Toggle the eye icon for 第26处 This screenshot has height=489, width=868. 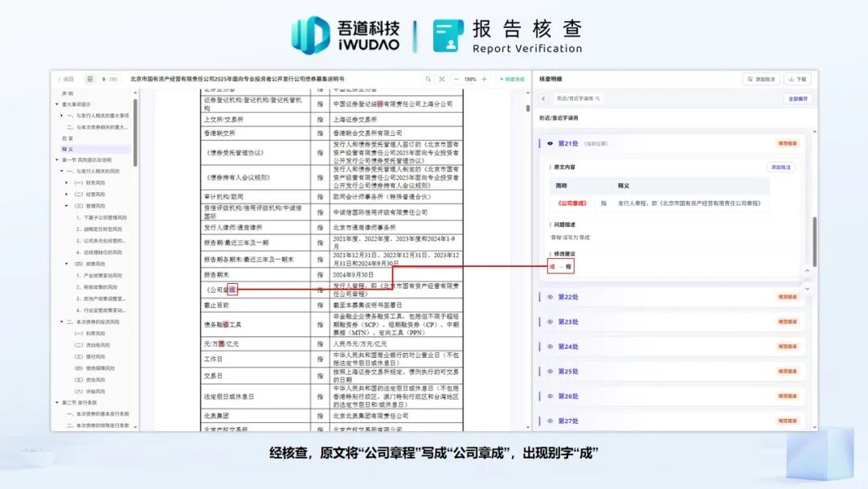click(x=551, y=396)
